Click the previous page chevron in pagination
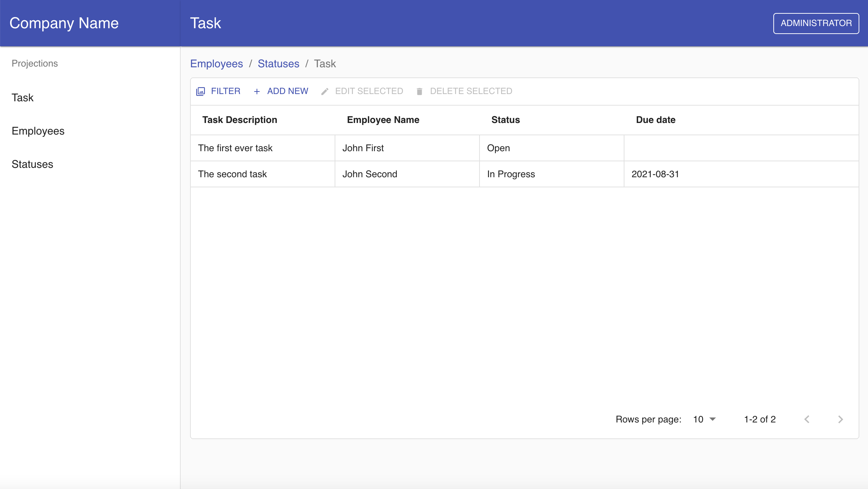868x489 pixels. click(x=807, y=419)
